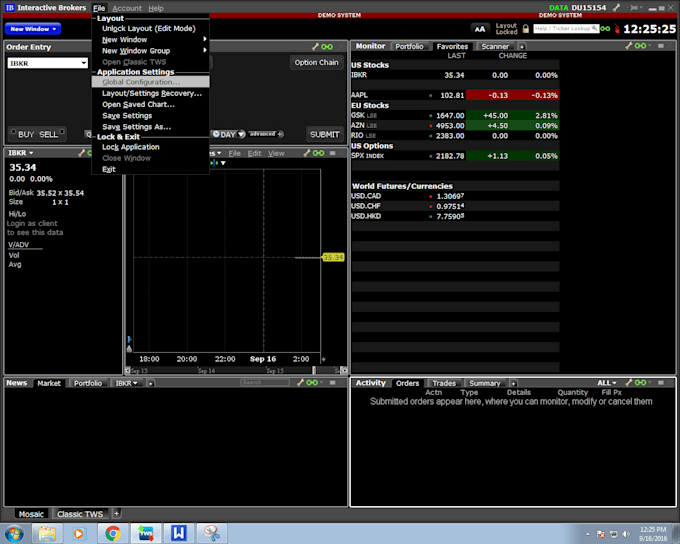680x544 pixels.
Task: Click Monitor panel green link icon
Action: point(641,46)
